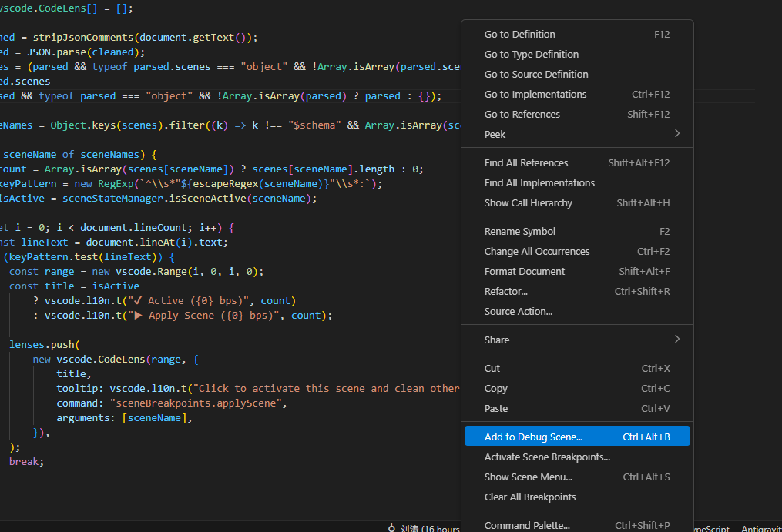Click the break; statement

pyautogui.click(x=26, y=461)
